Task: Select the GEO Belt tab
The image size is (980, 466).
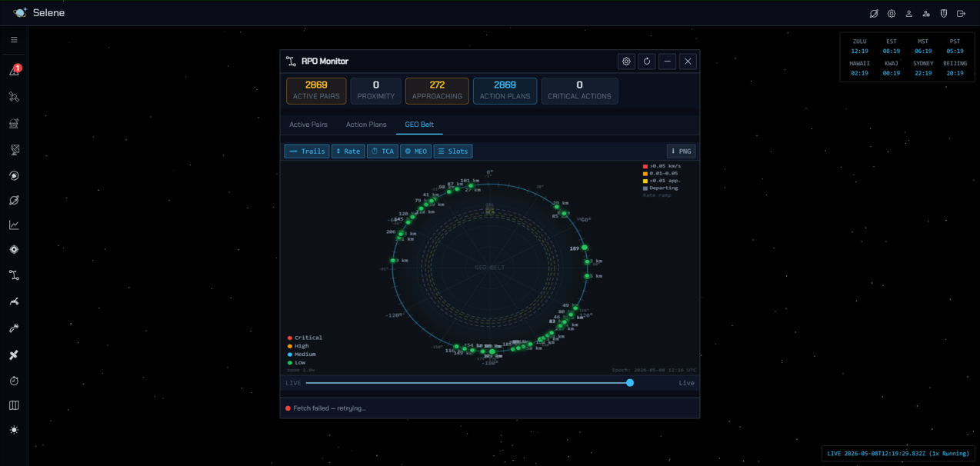Action: (x=419, y=125)
